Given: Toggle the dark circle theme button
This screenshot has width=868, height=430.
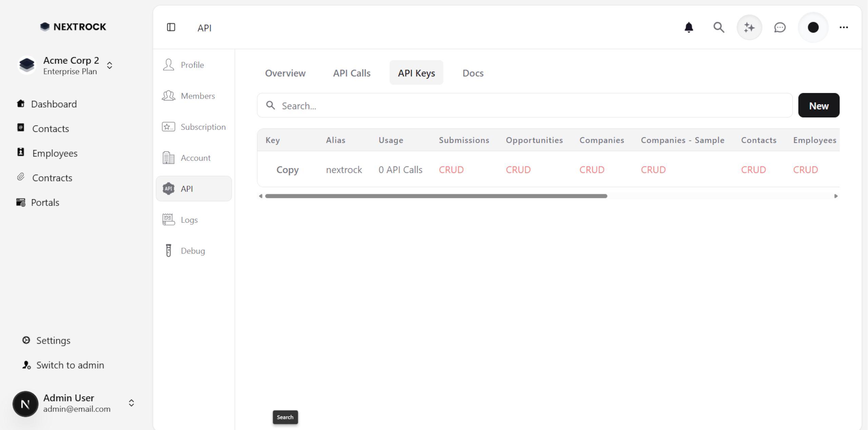Looking at the screenshot, I should pyautogui.click(x=813, y=27).
